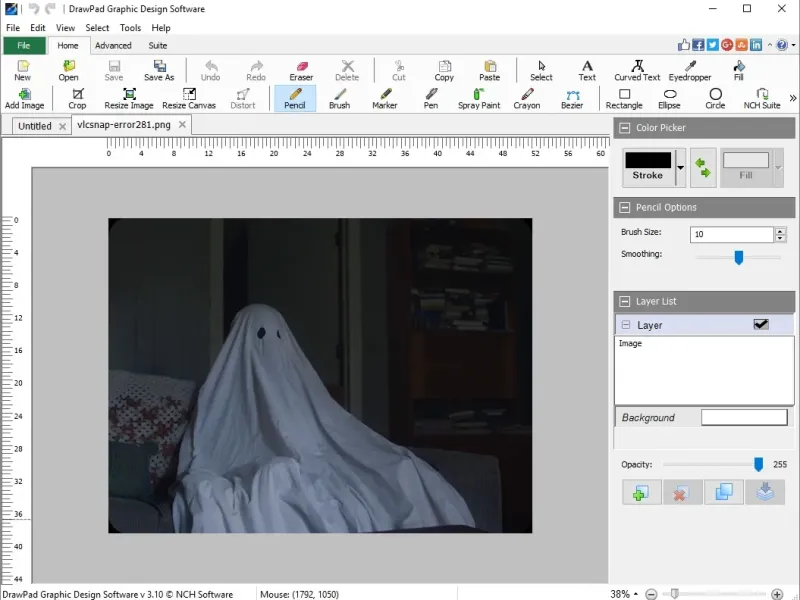Collapse the Layer tree entry
The height and width of the screenshot is (600, 800).
coord(626,325)
